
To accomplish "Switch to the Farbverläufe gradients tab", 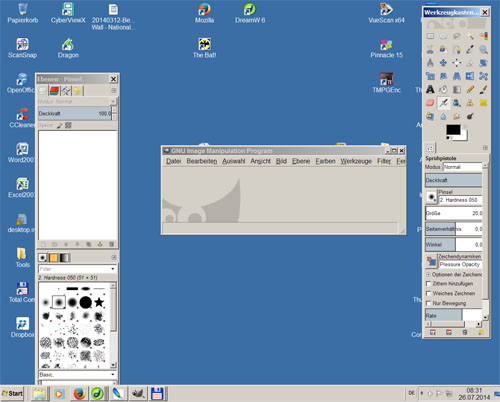I will click(x=64, y=258).
